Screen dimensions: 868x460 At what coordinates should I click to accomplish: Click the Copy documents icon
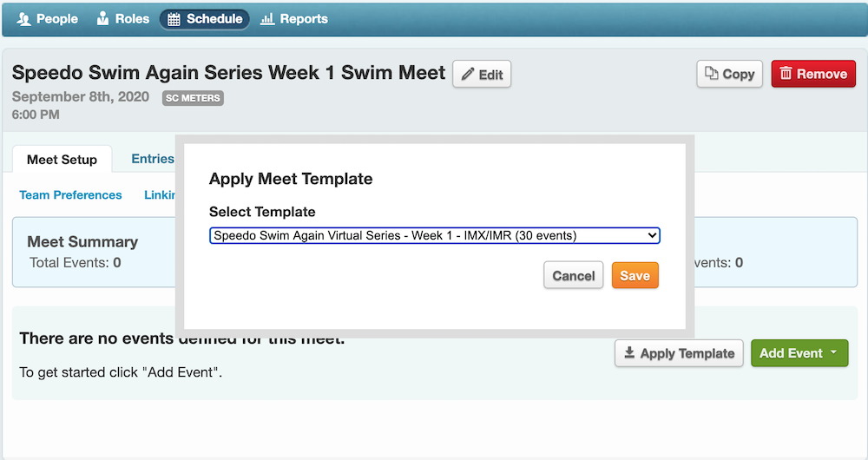(x=712, y=74)
